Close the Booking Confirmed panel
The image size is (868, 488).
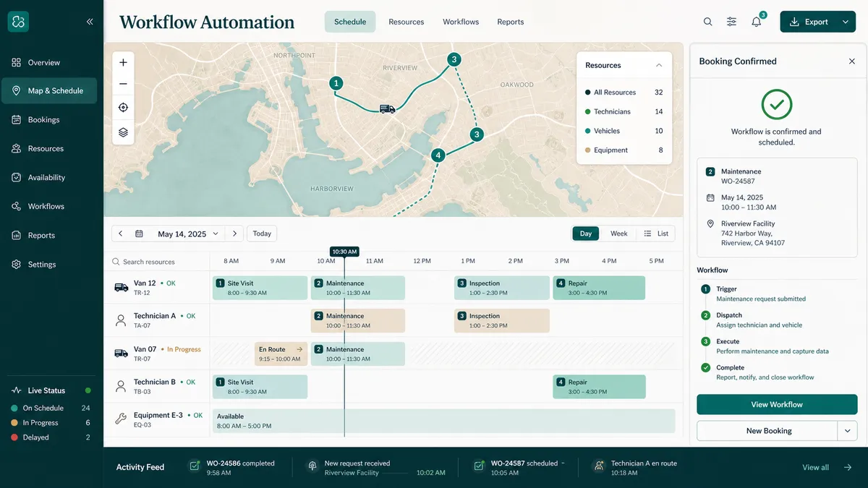point(851,61)
